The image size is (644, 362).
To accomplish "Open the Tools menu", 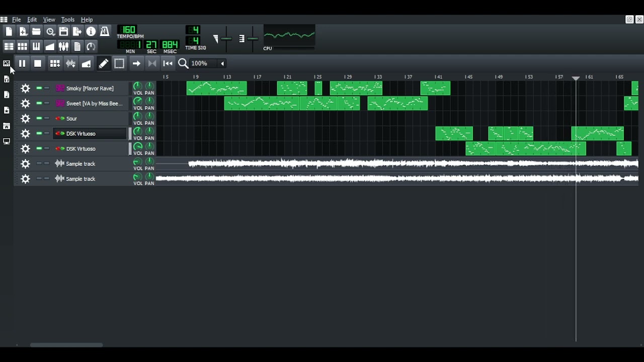I will [x=67, y=20].
